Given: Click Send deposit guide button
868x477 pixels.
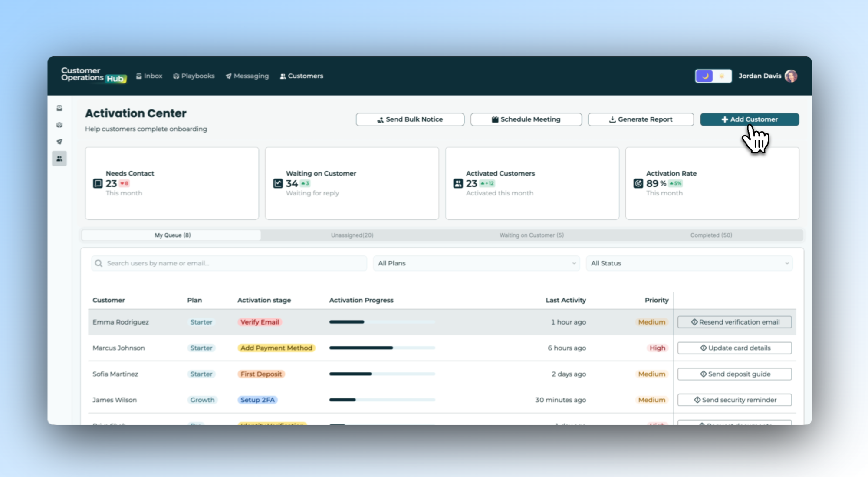Looking at the screenshot, I should [734, 374].
